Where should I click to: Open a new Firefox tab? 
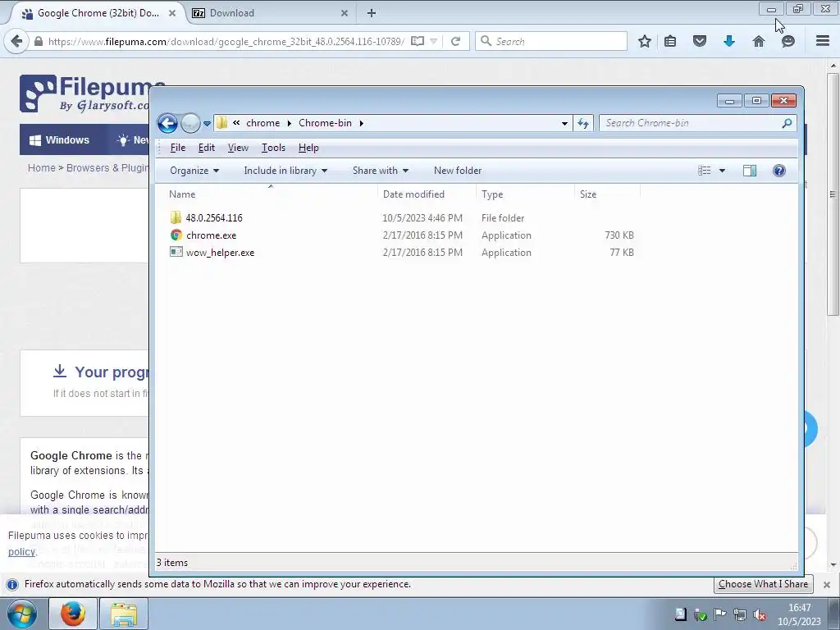(x=372, y=13)
